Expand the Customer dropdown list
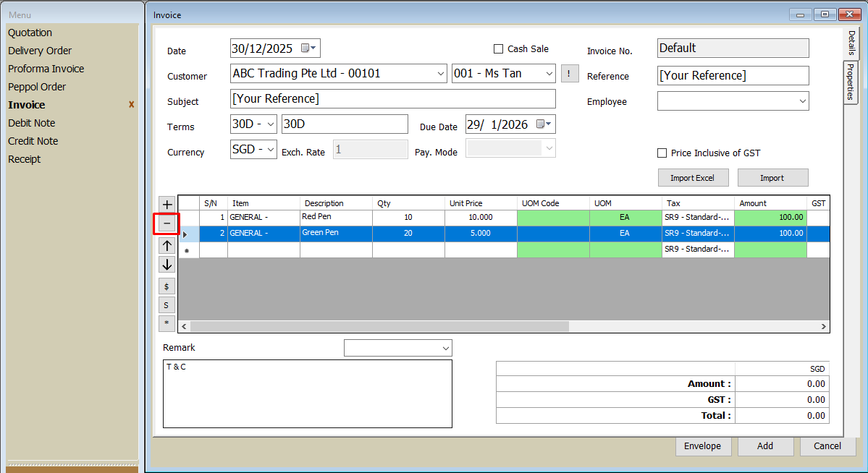 (x=441, y=74)
